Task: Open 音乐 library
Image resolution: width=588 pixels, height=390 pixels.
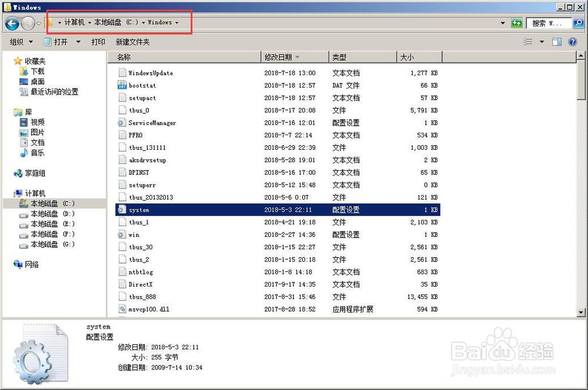Action: [x=32, y=153]
